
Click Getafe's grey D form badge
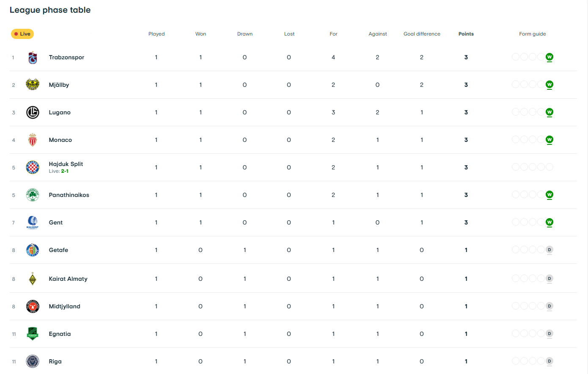point(550,250)
